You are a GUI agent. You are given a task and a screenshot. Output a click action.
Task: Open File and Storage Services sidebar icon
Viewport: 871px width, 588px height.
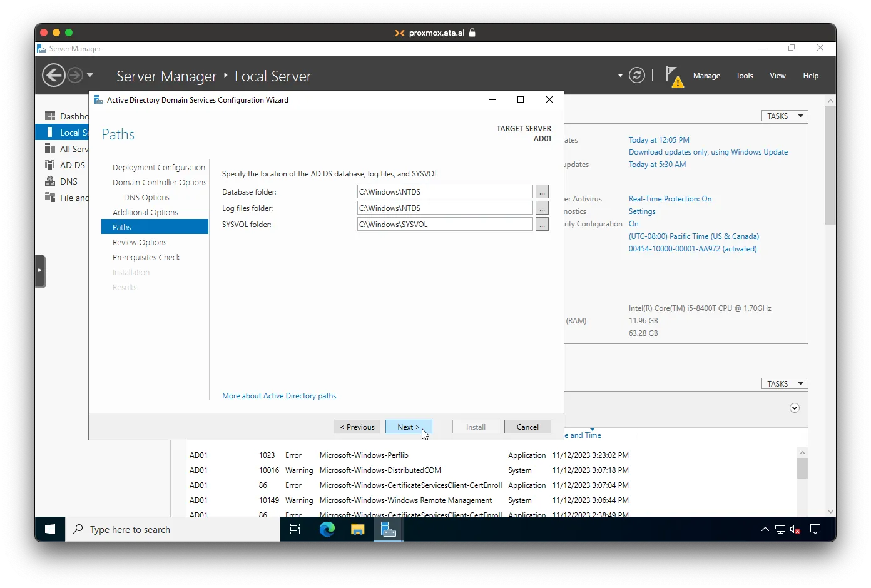(50, 197)
